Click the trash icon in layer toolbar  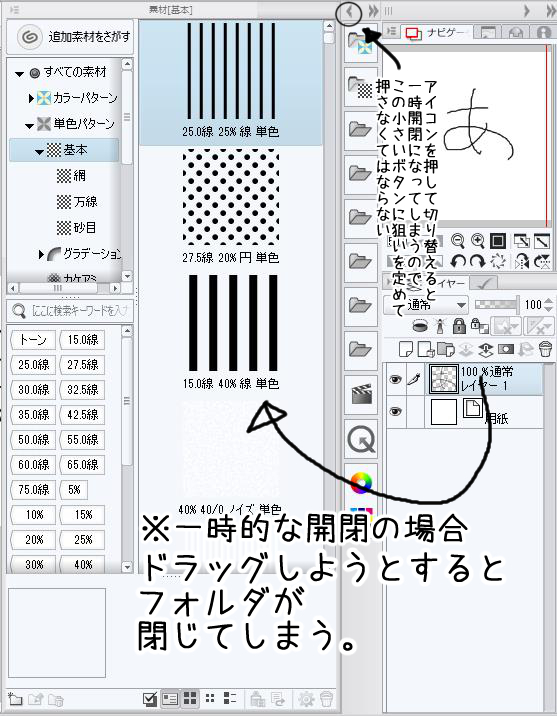(545, 349)
